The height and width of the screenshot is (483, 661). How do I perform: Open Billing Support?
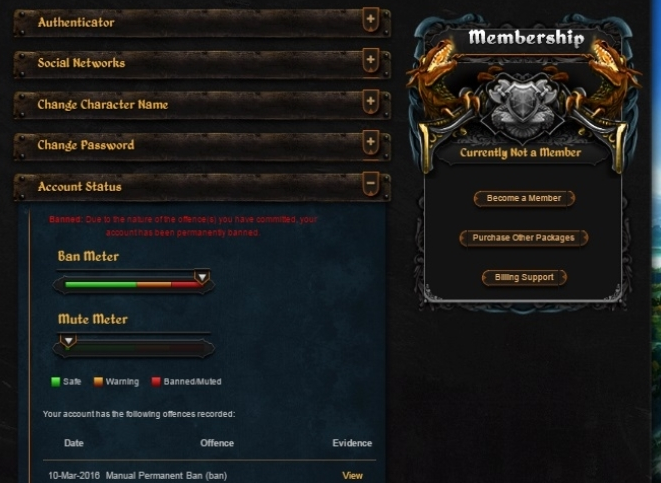pos(524,278)
